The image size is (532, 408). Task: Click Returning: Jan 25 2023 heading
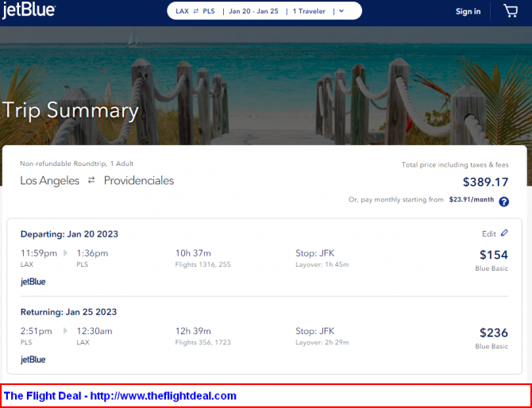(68, 312)
